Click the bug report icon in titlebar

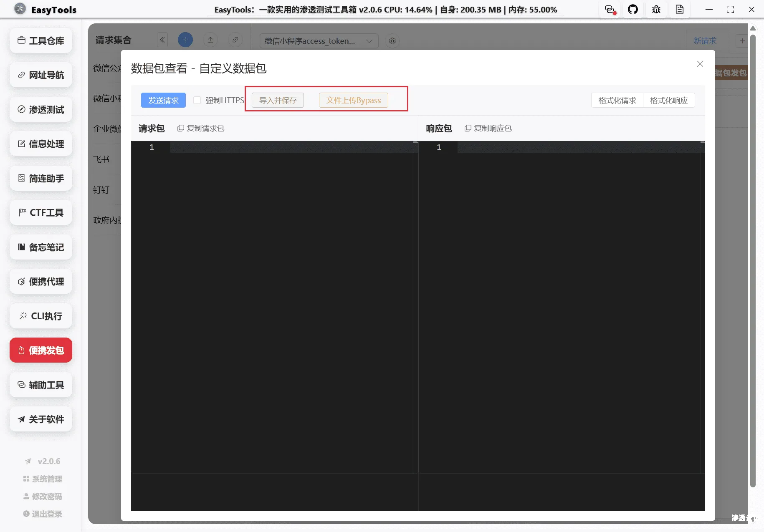coord(656,9)
